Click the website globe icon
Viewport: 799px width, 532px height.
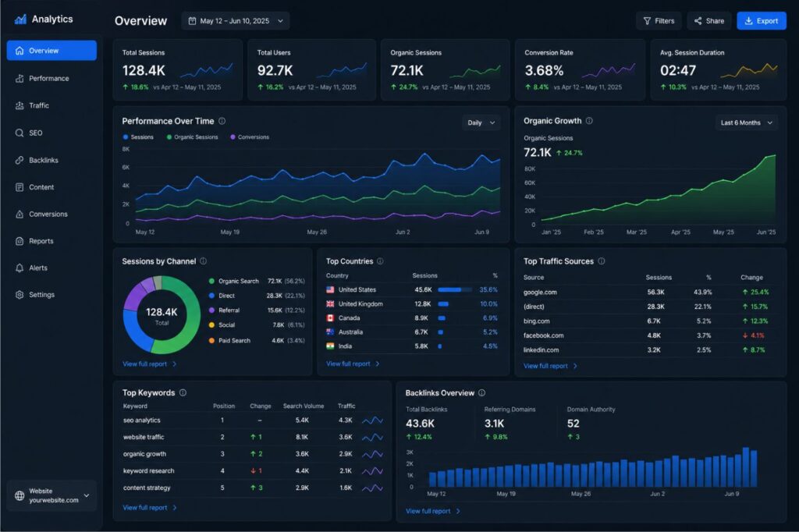point(20,496)
